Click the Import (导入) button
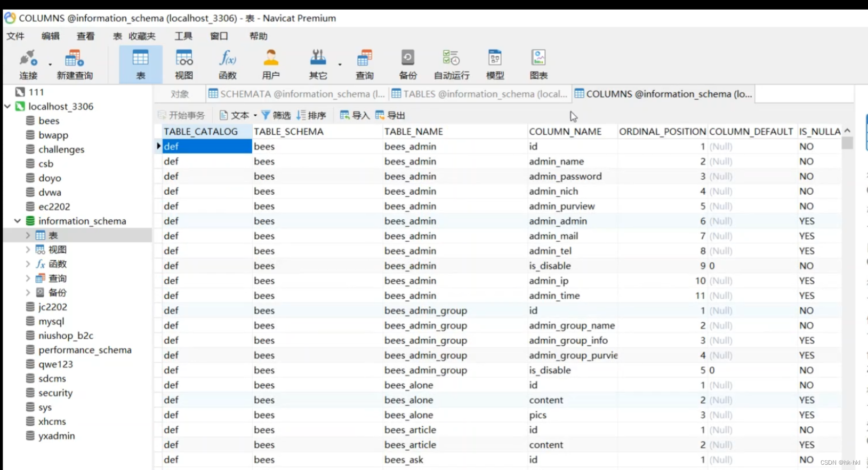 [355, 115]
